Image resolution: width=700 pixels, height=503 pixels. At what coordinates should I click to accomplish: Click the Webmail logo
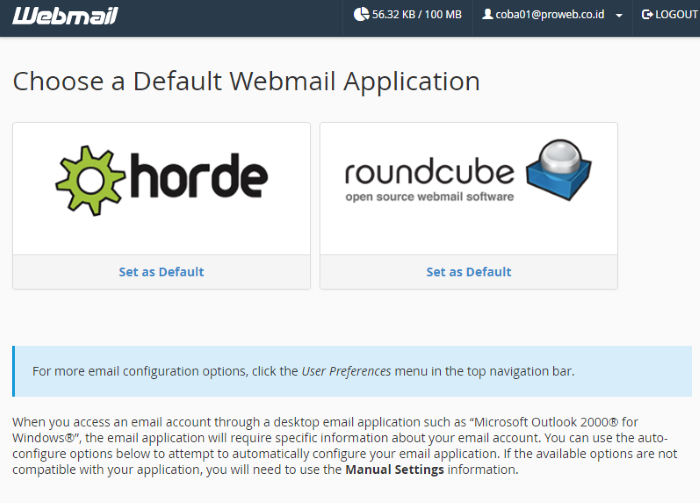click(65, 16)
